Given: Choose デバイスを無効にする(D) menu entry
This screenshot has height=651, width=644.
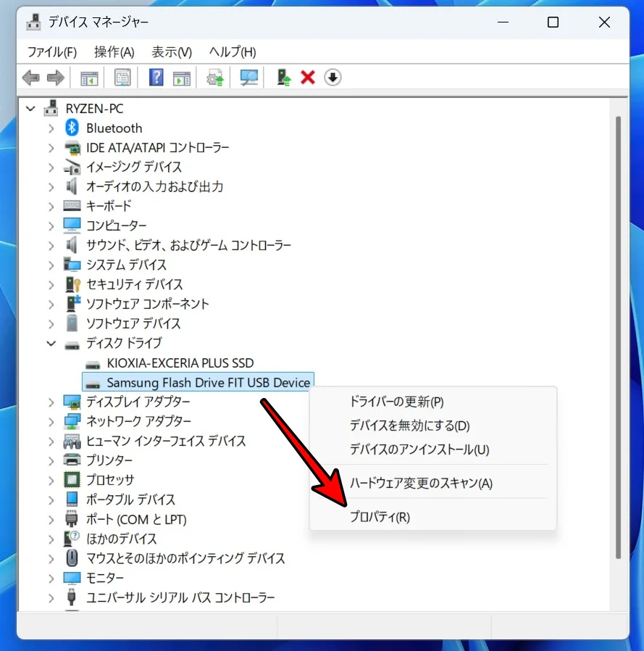Looking at the screenshot, I should point(409,426).
